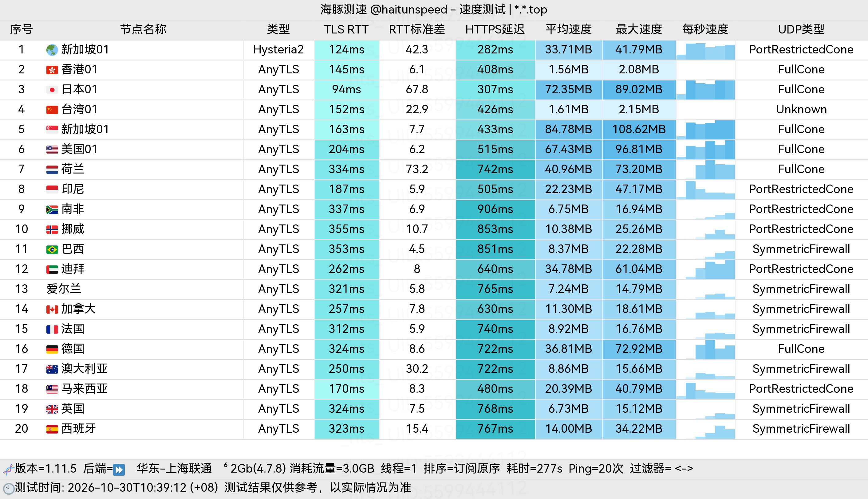The height and width of the screenshot is (499, 868).
Task: Click the Germany flag beside 德国
Action: point(52,349)
